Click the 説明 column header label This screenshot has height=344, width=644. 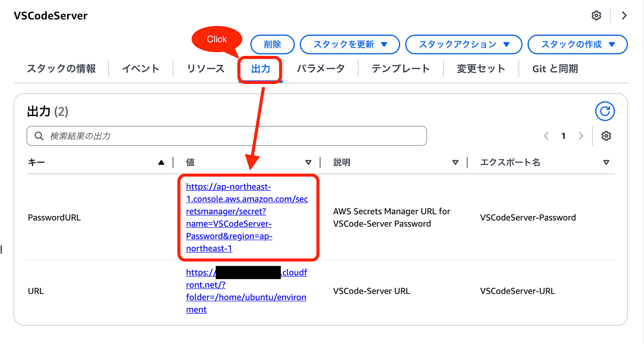click(342, 162)
